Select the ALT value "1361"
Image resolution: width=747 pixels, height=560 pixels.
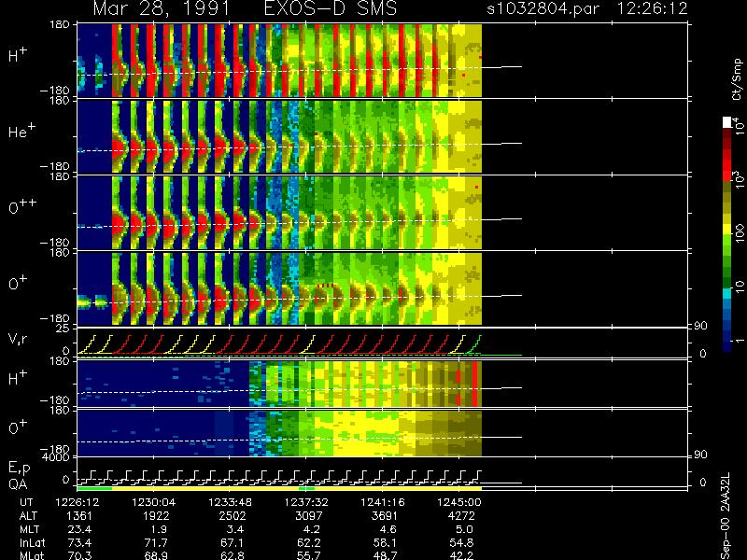79,516
